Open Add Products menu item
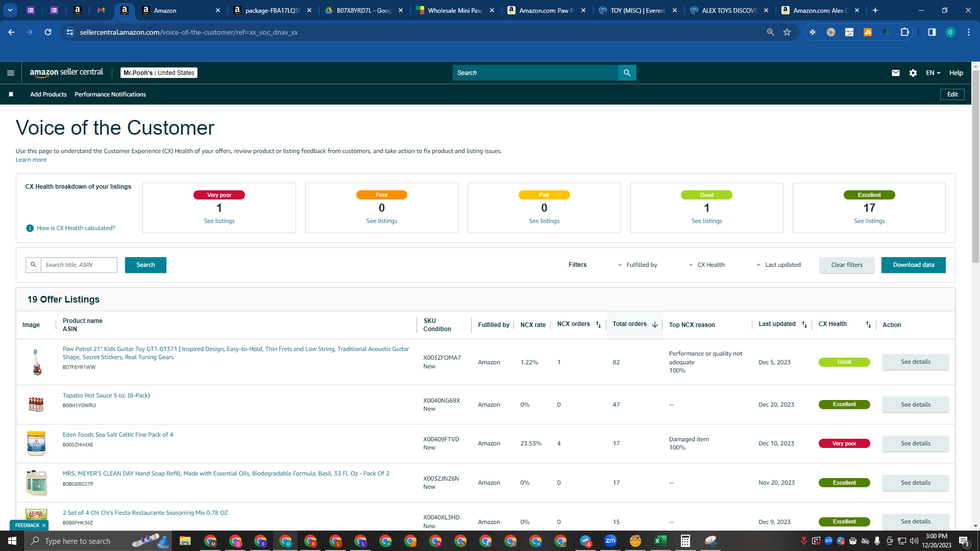 tap(48, 94)
